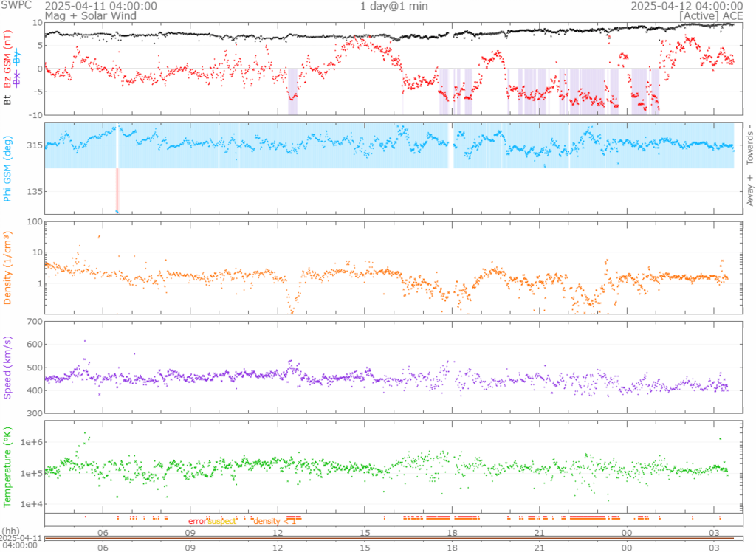Click the yellow 'suspect' legend label
756x552 pixels.
[x=221, y=521]
